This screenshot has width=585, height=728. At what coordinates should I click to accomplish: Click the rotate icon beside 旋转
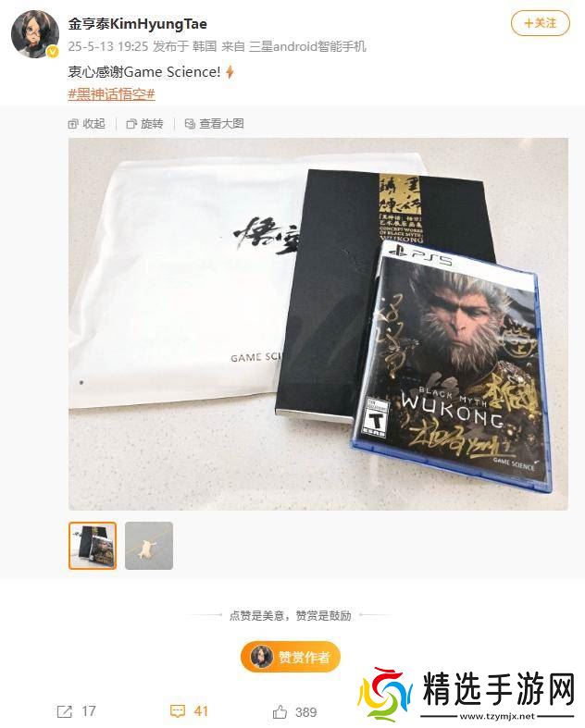click(x=131, y=124)
